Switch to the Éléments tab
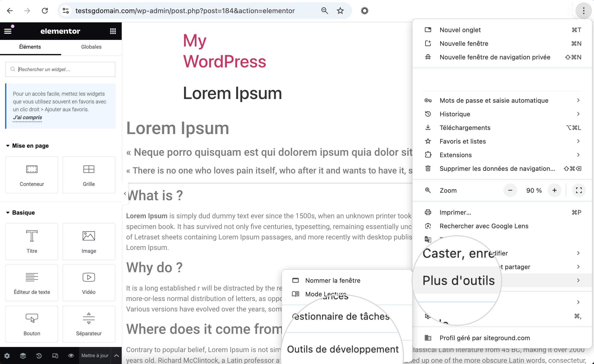594x364 pixels. tap(30, 47)
